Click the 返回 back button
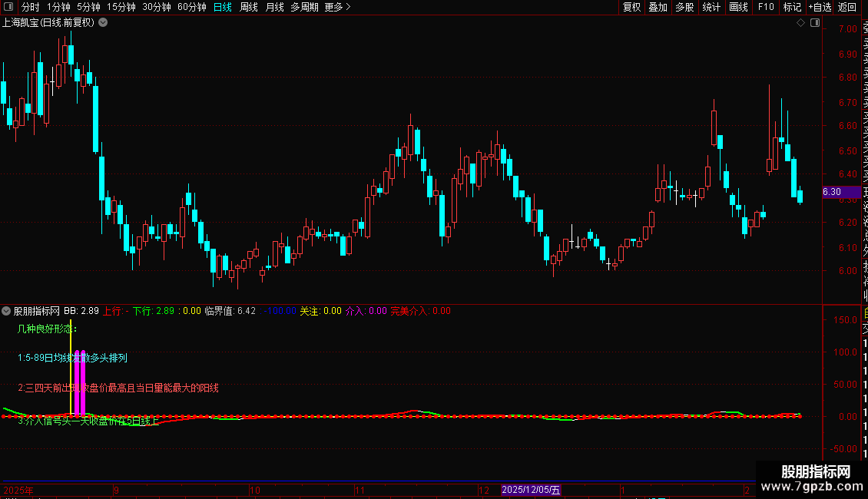This screenshot has height=499, width=868. [847, 7]
